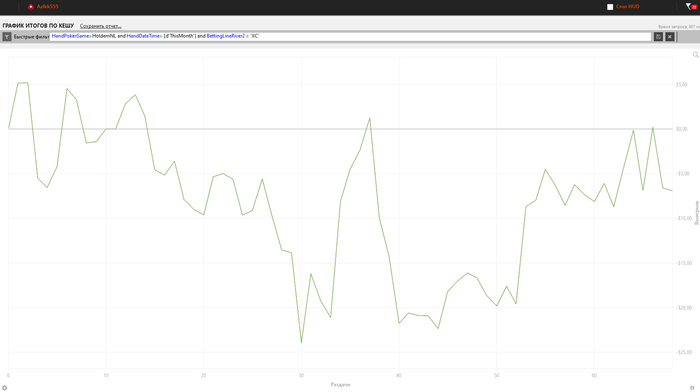The image size is (700, 392).
Task: Click the ГРАФИК ИТОГОВ ПО КЕШУ heading
Action: pyautogui.click(x=38, y=26)
